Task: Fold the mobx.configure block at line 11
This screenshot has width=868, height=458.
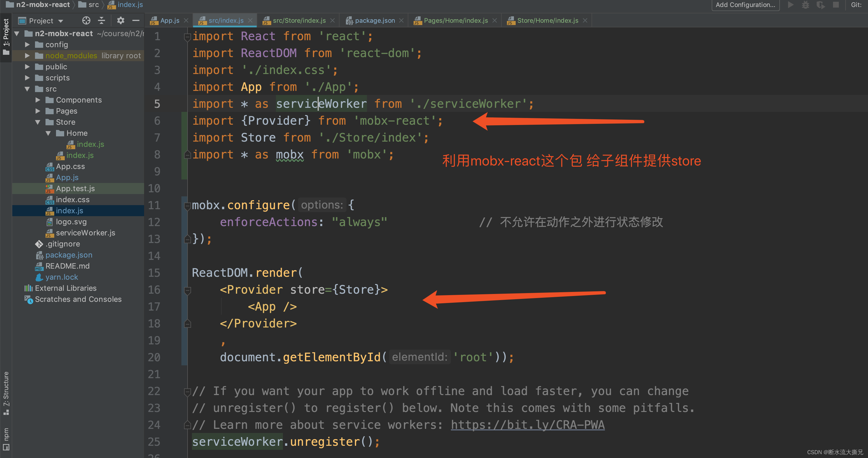Action: (x=188, y=206)
